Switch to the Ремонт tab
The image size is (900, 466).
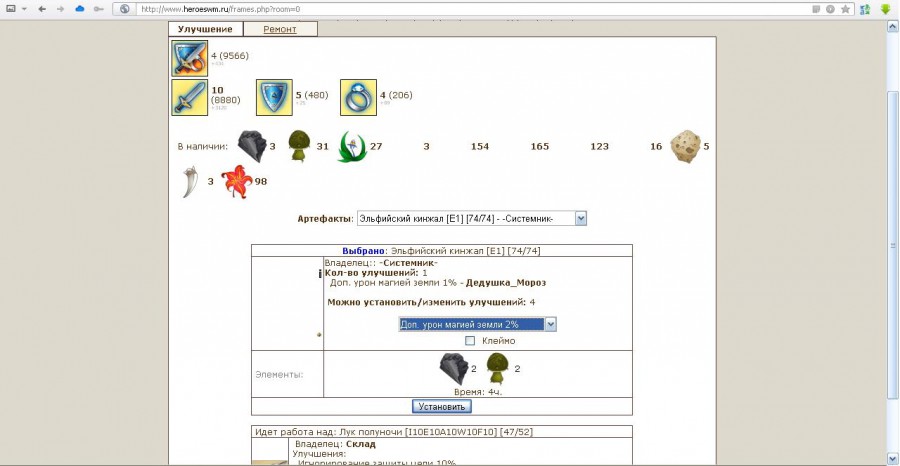pyautogui.click(x=280, y=29)
